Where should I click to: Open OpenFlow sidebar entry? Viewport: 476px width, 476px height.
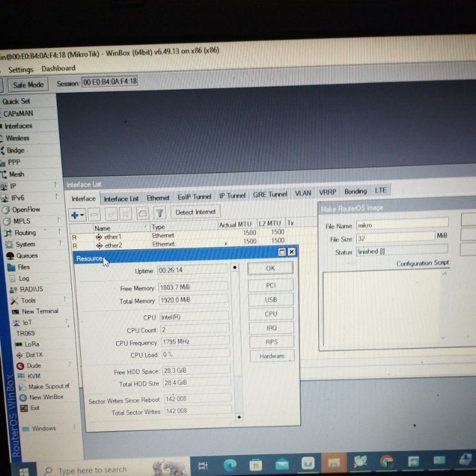(x=21, y=210)
